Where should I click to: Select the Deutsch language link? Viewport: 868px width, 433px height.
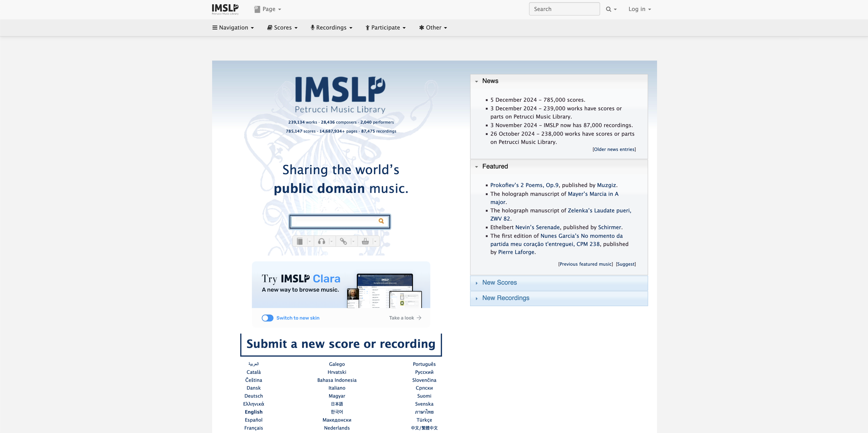point(253,396)
